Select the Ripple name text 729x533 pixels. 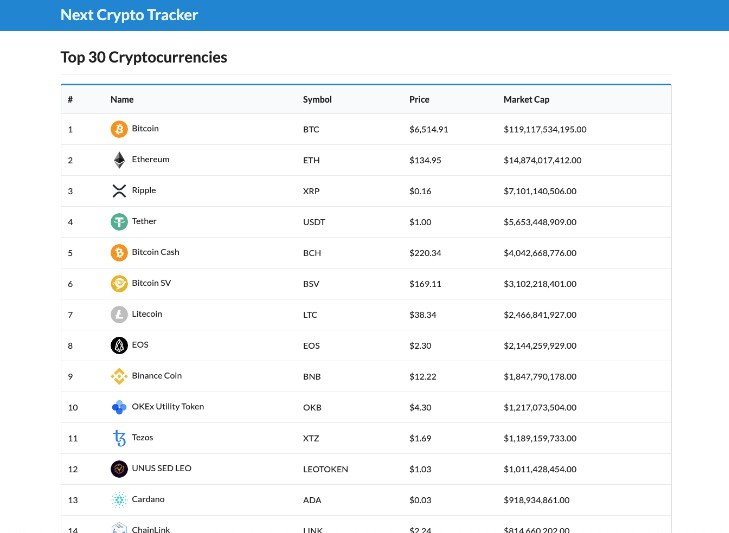[144, 190]
